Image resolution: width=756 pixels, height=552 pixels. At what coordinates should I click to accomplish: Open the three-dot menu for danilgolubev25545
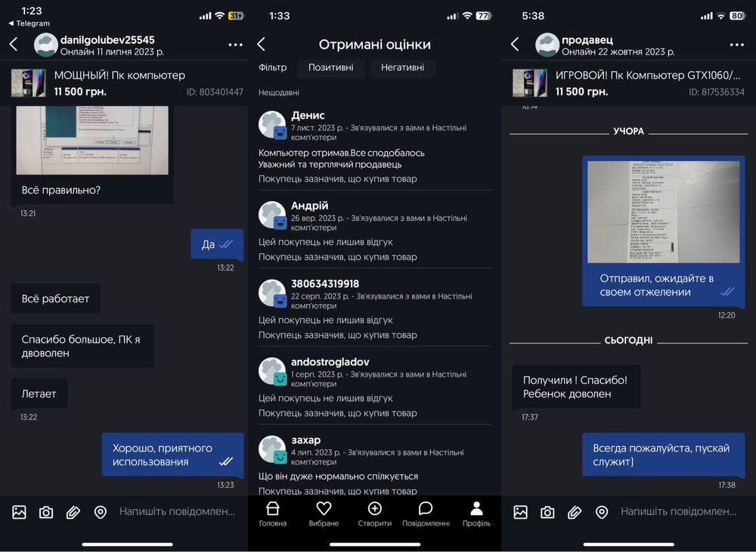point(235,45)
